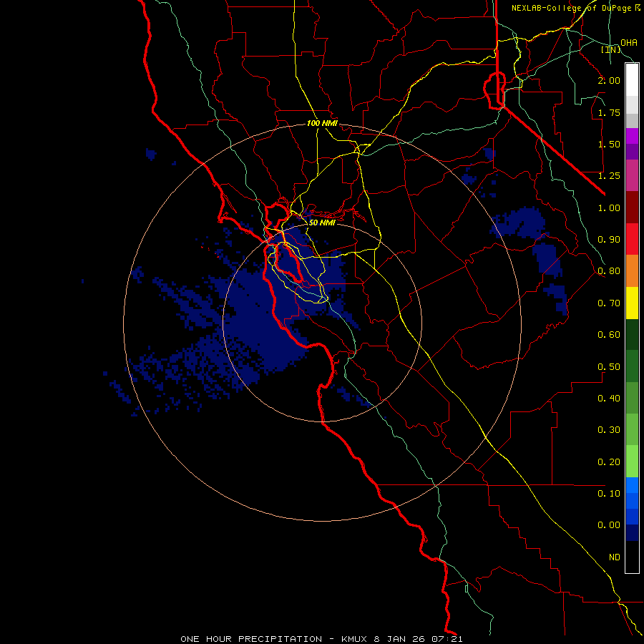This screenshot has width=644, height=644.
Task: Select the dark red legend swatch
Action: point(632,208)
